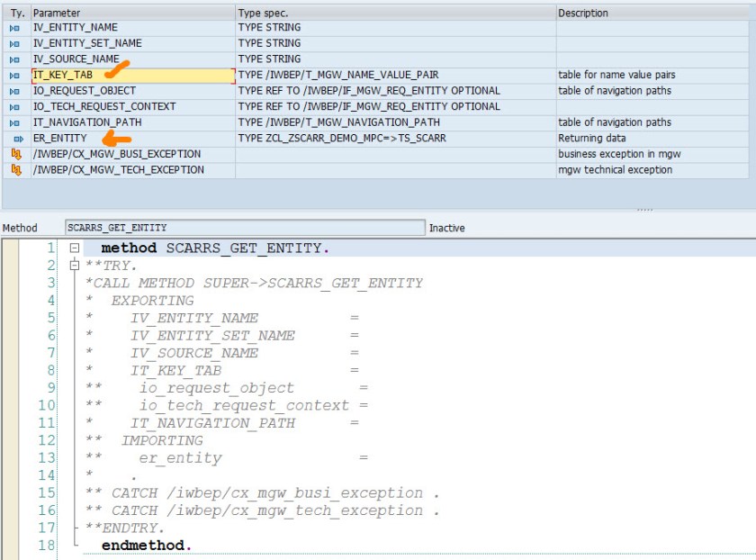Select the IV_SOURCE_NAME parameter cell

coord(133,59)
